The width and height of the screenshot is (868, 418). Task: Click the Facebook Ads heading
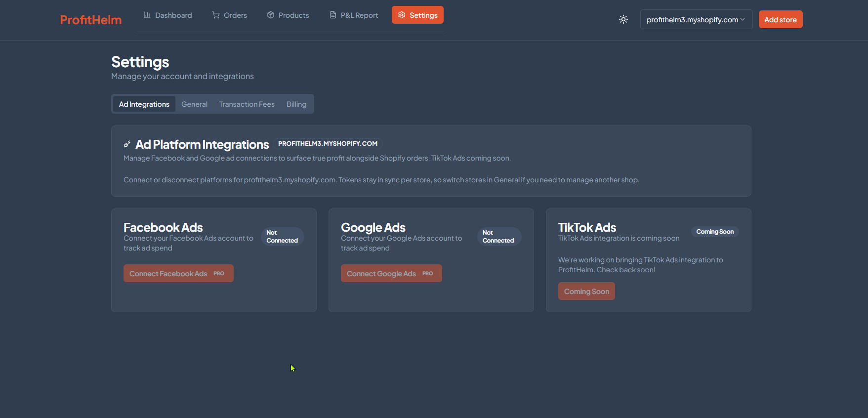tap(163, 227)
